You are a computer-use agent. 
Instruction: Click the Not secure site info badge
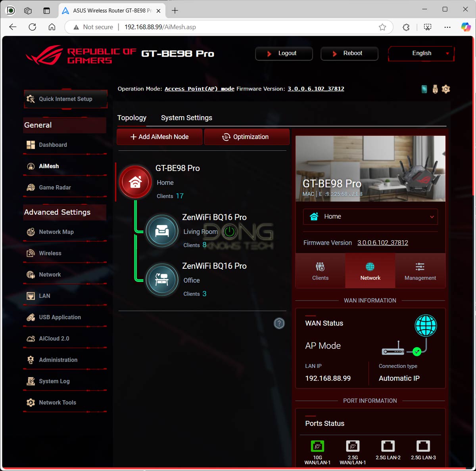pyautogui.click(x=93, y=27)
